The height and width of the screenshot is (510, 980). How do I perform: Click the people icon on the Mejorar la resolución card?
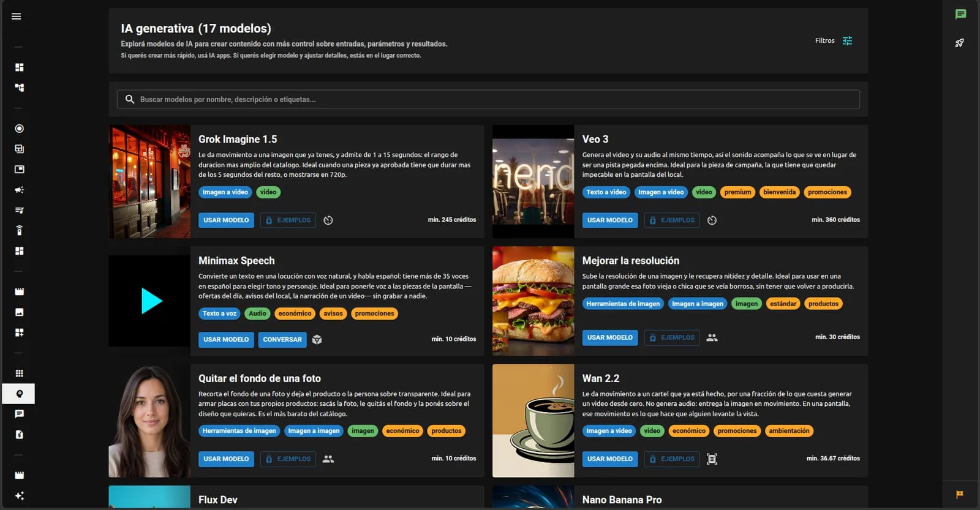[712, 337]
